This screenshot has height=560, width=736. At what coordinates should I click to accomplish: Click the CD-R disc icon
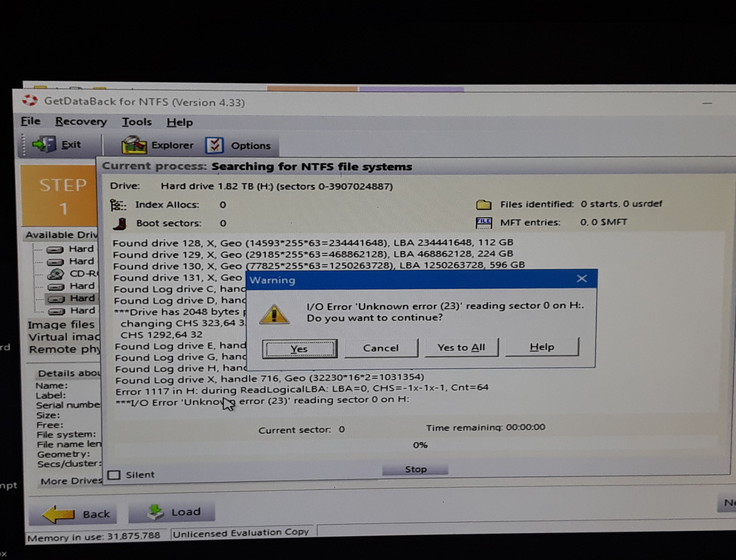[56, 274]
